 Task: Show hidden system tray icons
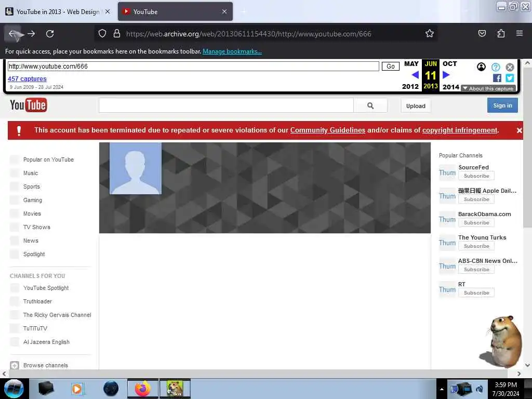pos(442,389)
